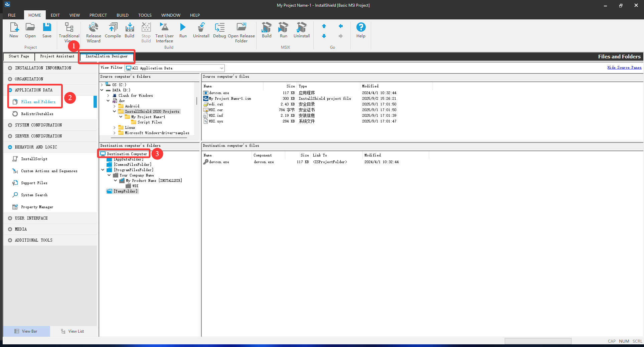Collapse the [ProgramFilesFolder] node
The height and width of the screenshot is (347, 644).
(103, 170)
